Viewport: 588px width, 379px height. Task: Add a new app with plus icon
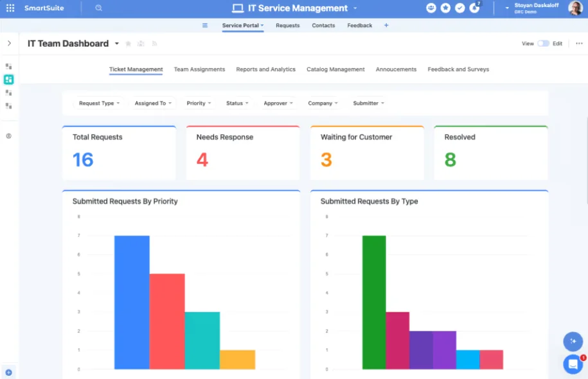[x=386, y=26]
